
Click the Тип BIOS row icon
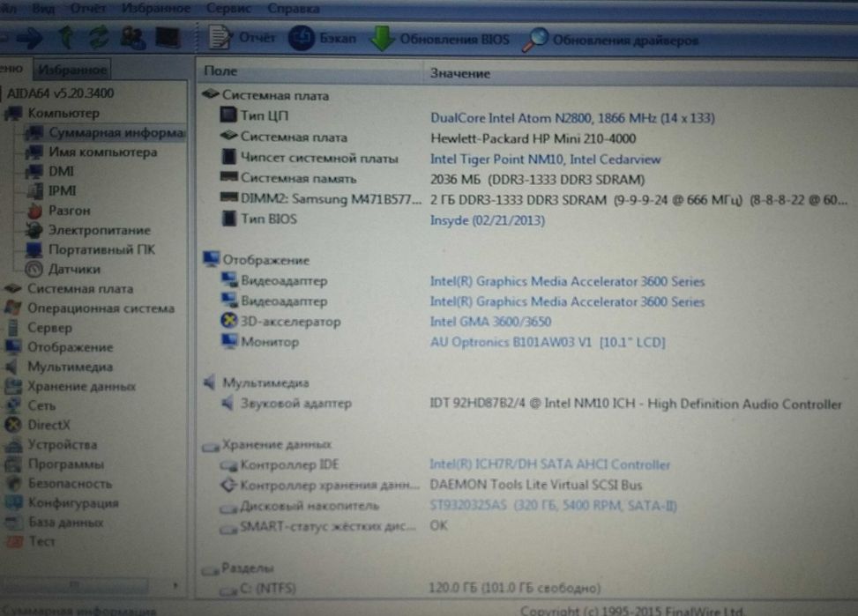click(228, 219)
